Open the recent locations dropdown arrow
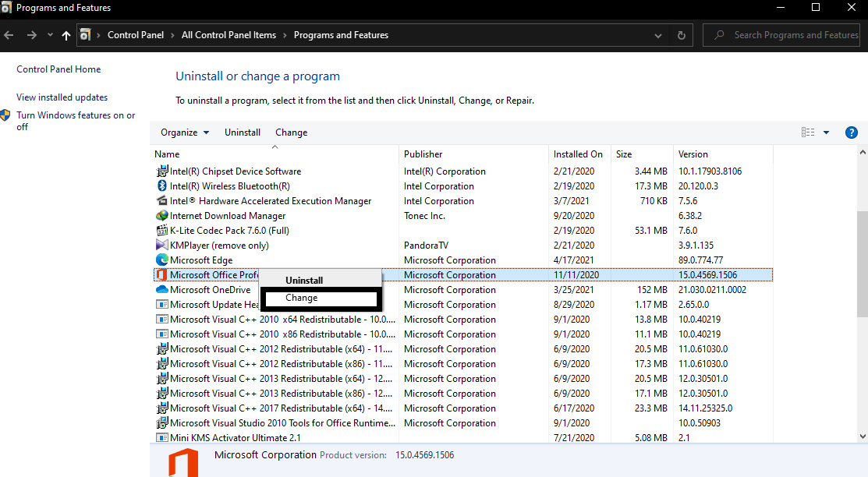Image resolution: width=868 pixels, height=477 pixels. (50, 35)
